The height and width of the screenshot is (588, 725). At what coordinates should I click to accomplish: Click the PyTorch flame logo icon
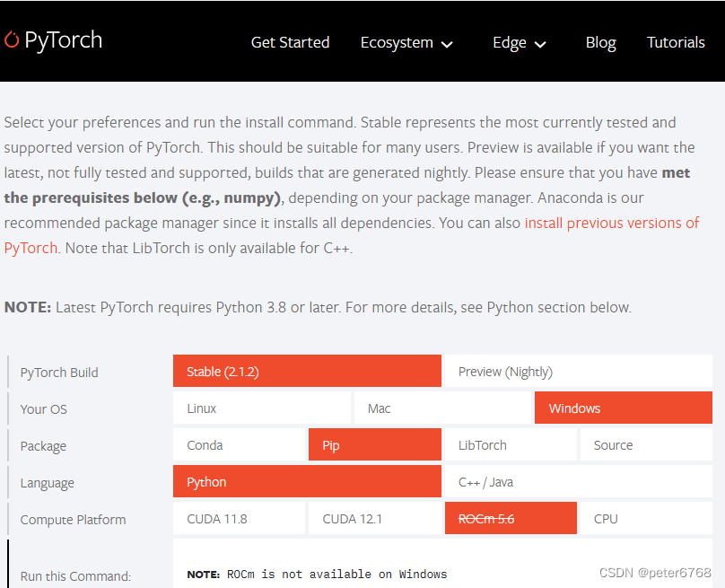[x=12, y=39]
